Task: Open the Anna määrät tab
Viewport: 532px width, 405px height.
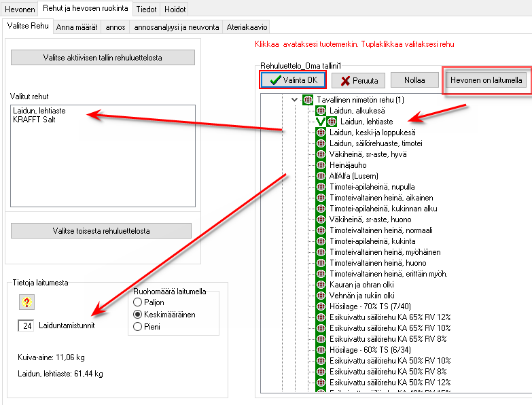Action: pos(77,27)
